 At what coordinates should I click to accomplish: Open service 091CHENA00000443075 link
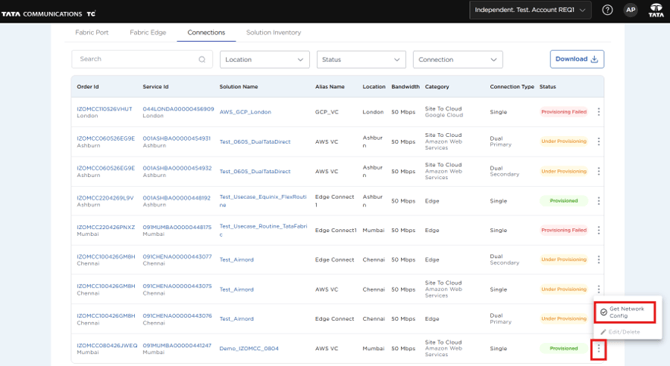tap(177, 286)
